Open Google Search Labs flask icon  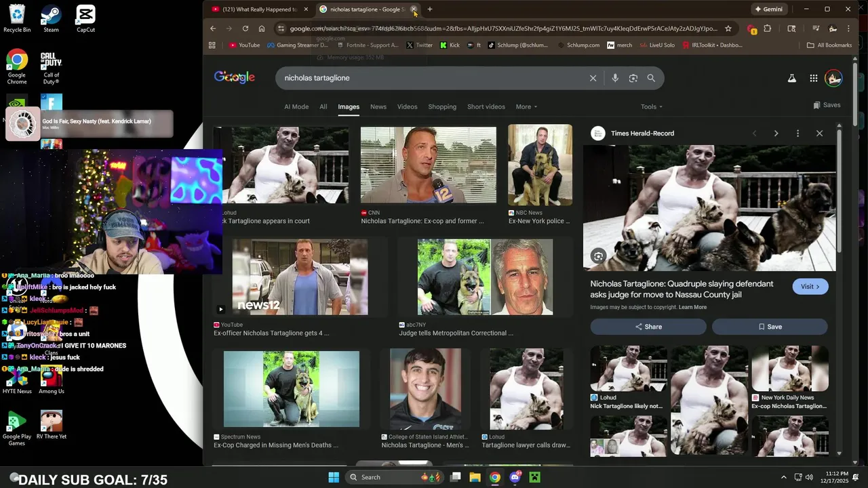click(791, 79)
